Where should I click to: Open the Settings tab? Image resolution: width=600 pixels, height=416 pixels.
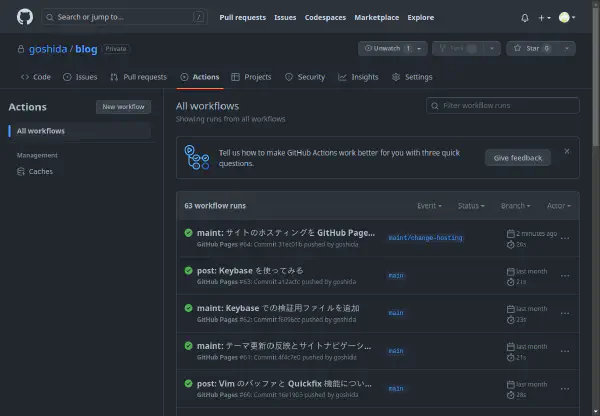click(412, 77)
